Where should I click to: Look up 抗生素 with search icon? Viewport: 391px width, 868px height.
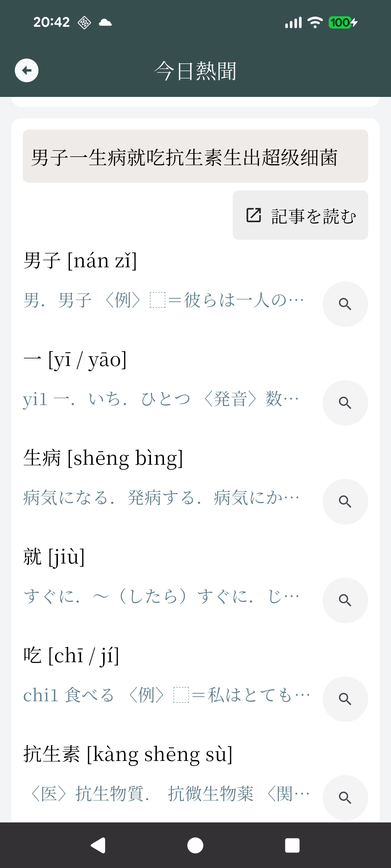tap(345, 797)
